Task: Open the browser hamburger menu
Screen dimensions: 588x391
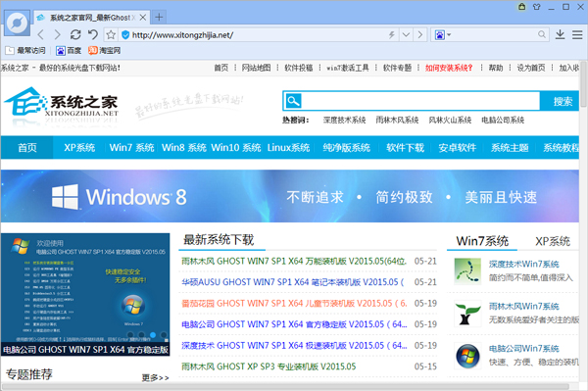Action: pos(577,35)
